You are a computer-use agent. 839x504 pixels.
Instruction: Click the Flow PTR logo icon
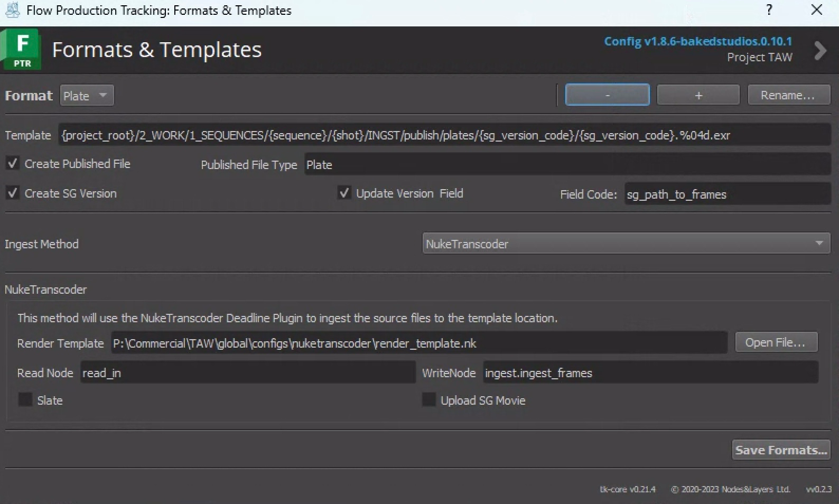(21, 50)
